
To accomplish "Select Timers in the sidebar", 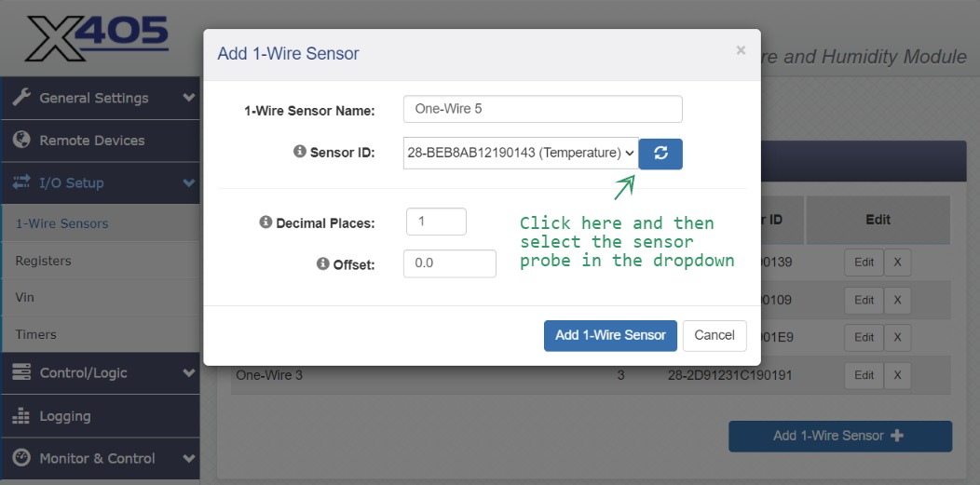I will (35, 334).
